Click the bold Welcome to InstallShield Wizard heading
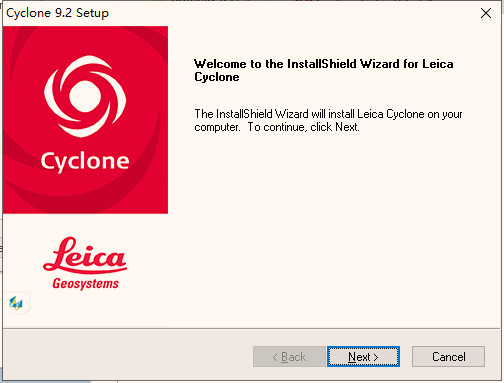The height and width of the screenshot is (383, 504). [x=324, y=70]
